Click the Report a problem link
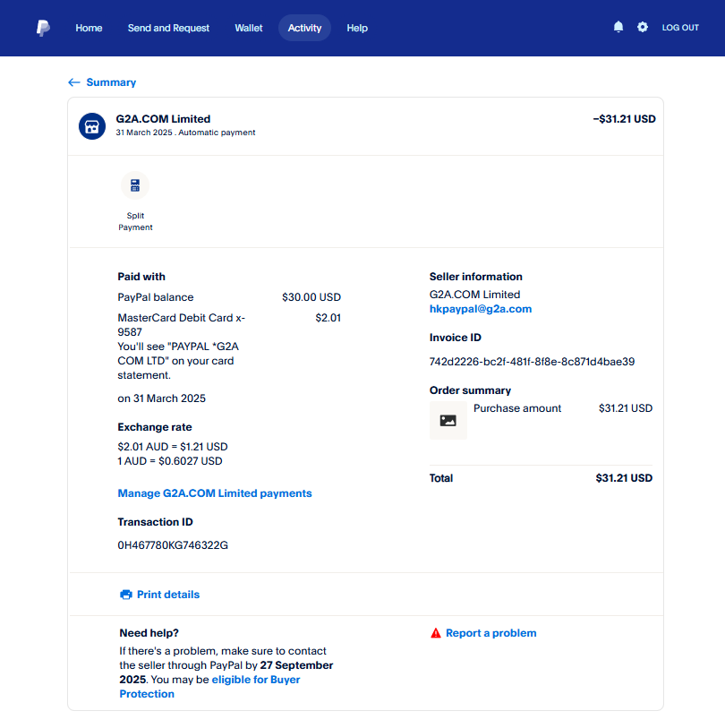Viewport: 725px width, 728px height. 490,633
